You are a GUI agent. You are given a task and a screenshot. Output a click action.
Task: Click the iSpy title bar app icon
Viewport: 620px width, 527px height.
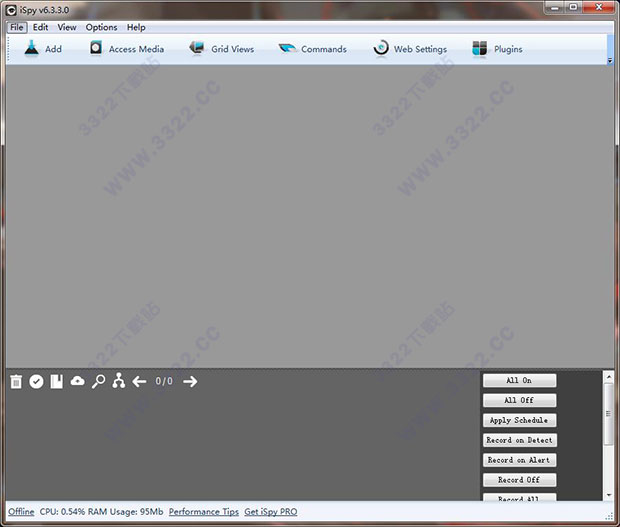11,10
